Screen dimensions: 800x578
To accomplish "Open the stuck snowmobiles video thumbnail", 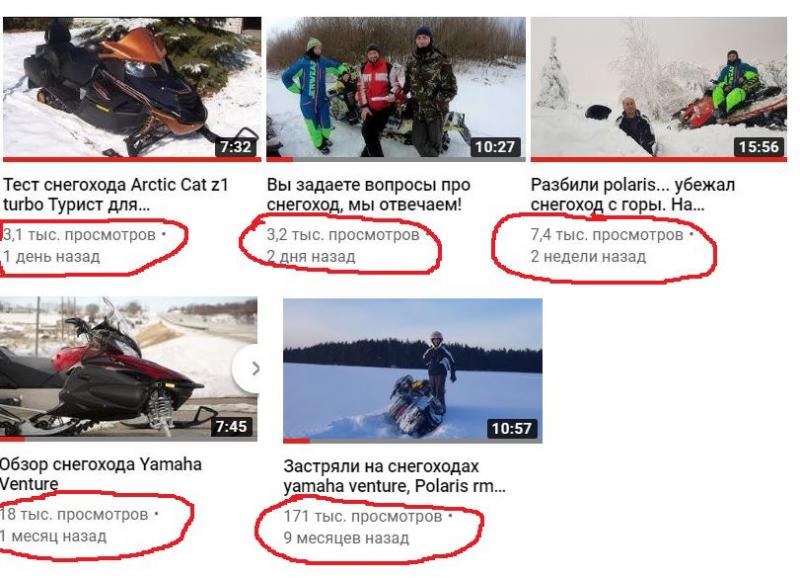I will [413, 369].
